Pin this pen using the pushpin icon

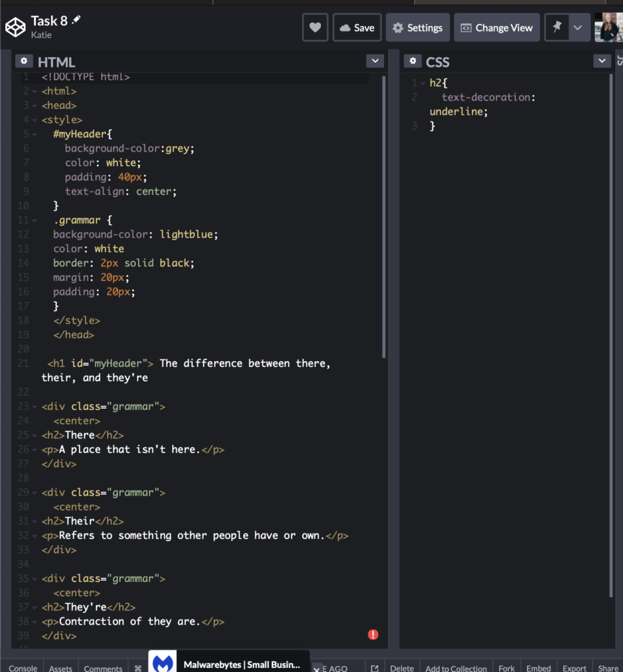(x=557, y=28)
